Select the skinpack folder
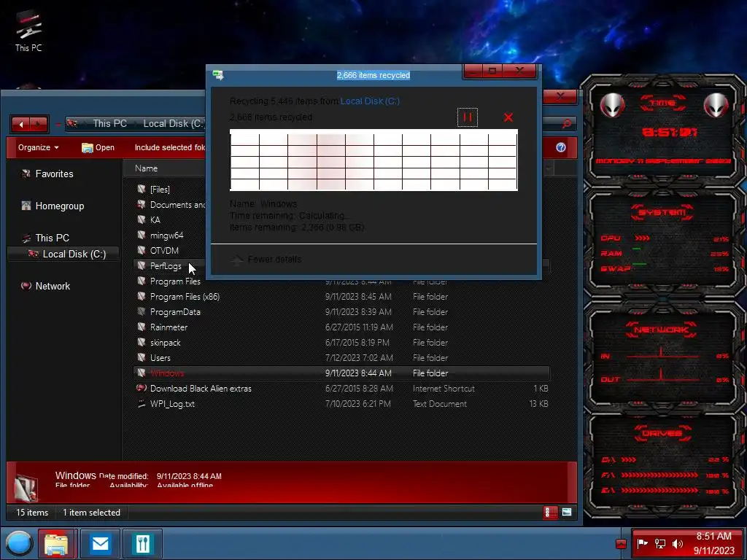 (x=165, y=343)
